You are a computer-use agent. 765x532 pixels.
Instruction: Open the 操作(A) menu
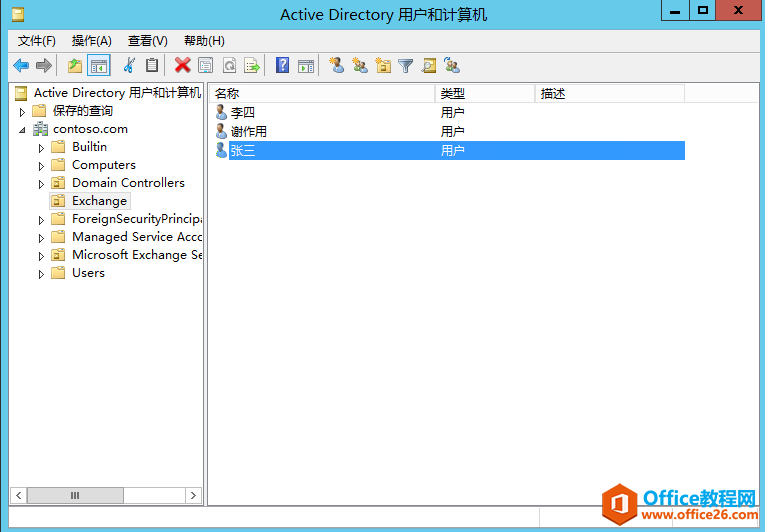[x=92, y=41]
